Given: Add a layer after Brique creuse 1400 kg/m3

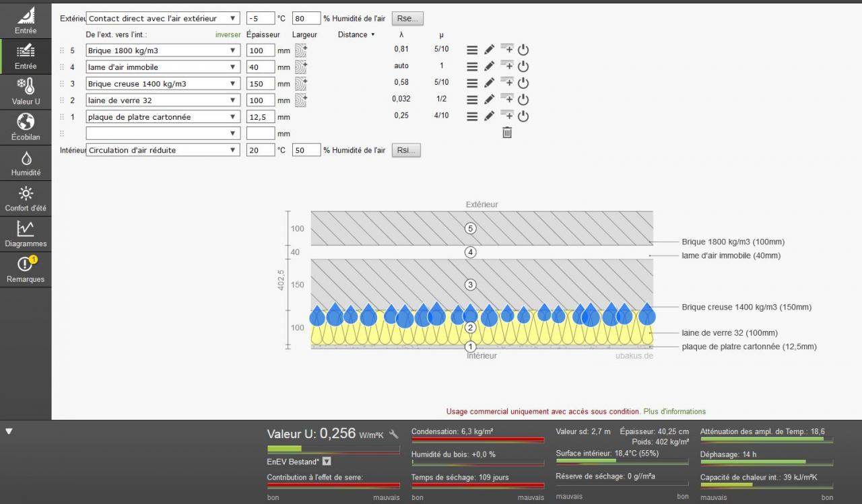Looking at the screenshot, I should [x=506, y=82].
